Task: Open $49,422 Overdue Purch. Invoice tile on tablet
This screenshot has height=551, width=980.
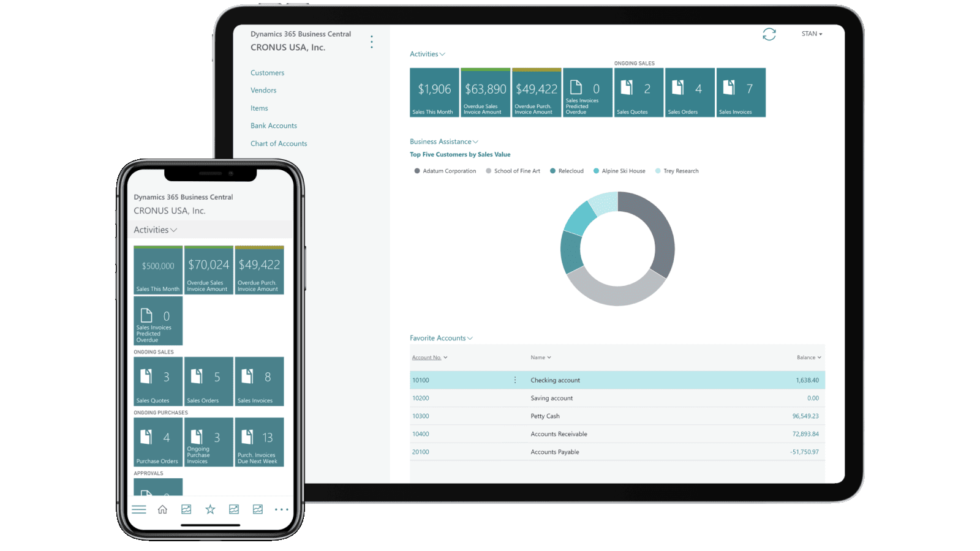Action: [x=537, y=92]
